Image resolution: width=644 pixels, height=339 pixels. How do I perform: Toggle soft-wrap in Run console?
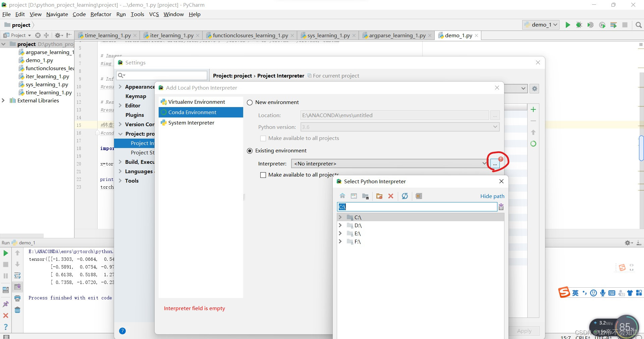tap(17, 276)
